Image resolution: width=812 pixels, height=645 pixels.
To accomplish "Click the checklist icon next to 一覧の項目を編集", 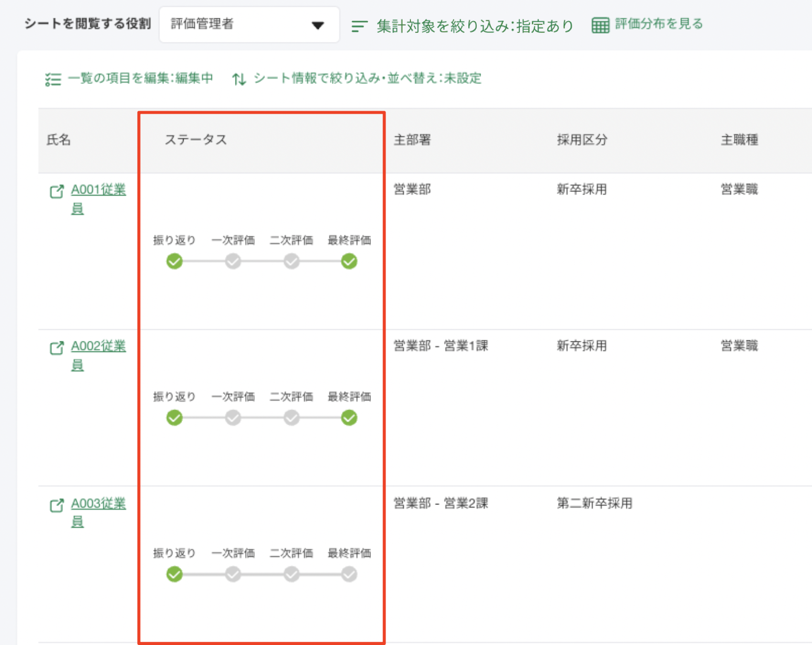I will pos(53,79).
